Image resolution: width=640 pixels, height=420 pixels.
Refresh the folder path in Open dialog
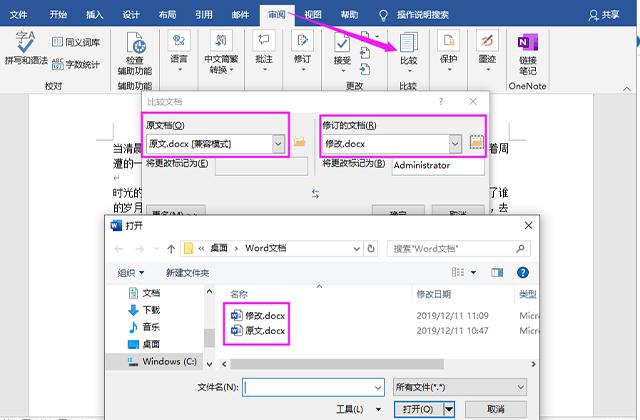(x=371, y=249)
